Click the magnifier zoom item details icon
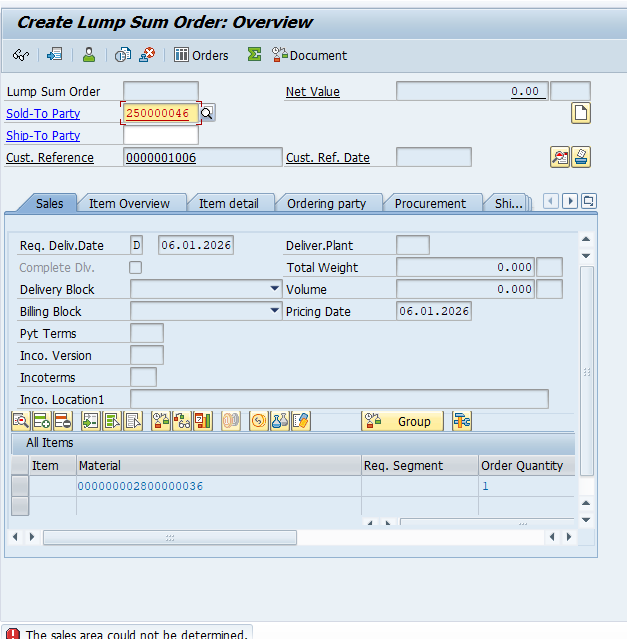The width and height of the screenshot is (627, 639). 20,421
